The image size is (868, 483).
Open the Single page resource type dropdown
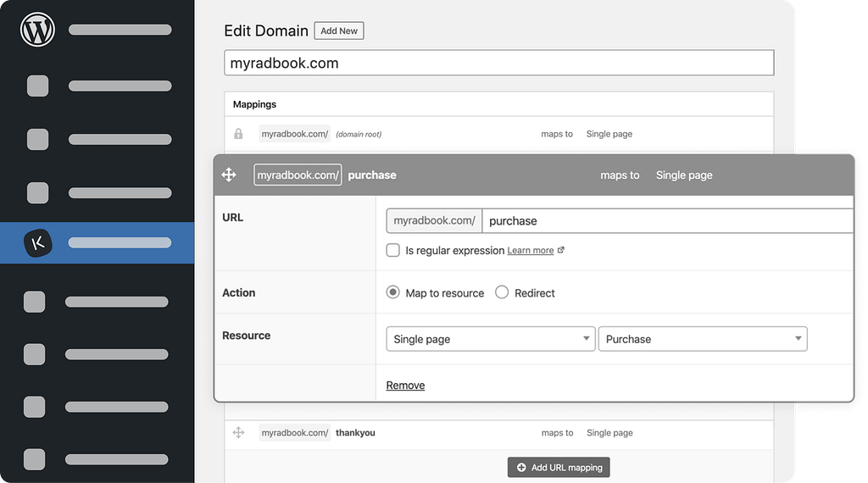coord(491,339)
